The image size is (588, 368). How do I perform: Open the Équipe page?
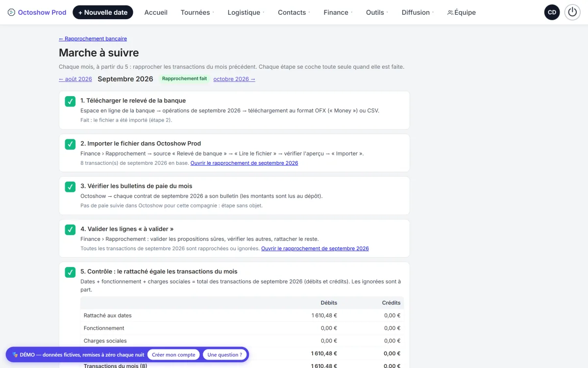(x=462, y=12)
